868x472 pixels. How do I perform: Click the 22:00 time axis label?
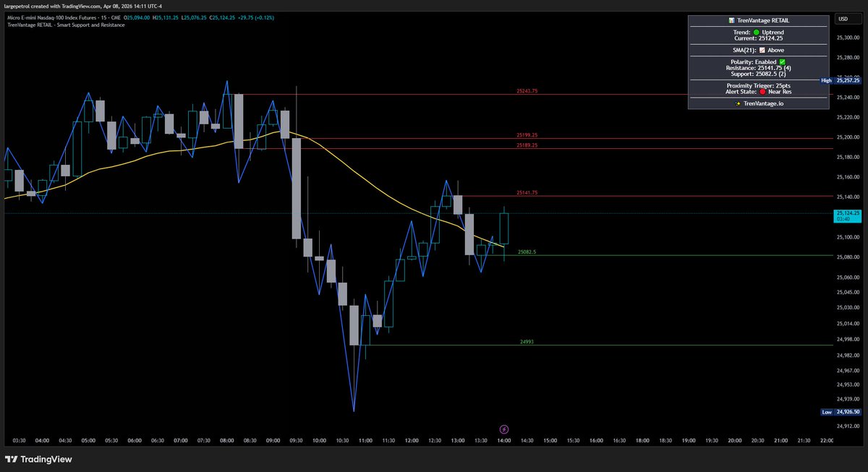click(827, 439)
